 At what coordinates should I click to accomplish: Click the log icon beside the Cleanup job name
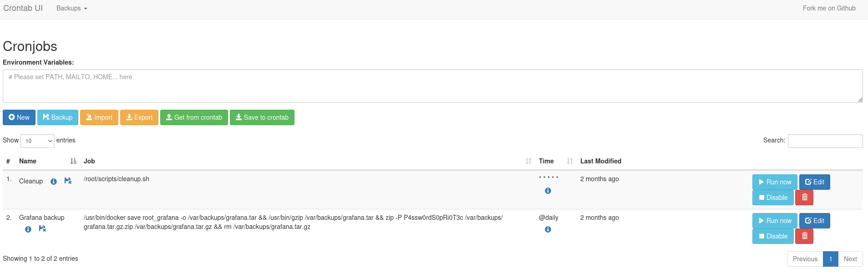tap(68, 181)
